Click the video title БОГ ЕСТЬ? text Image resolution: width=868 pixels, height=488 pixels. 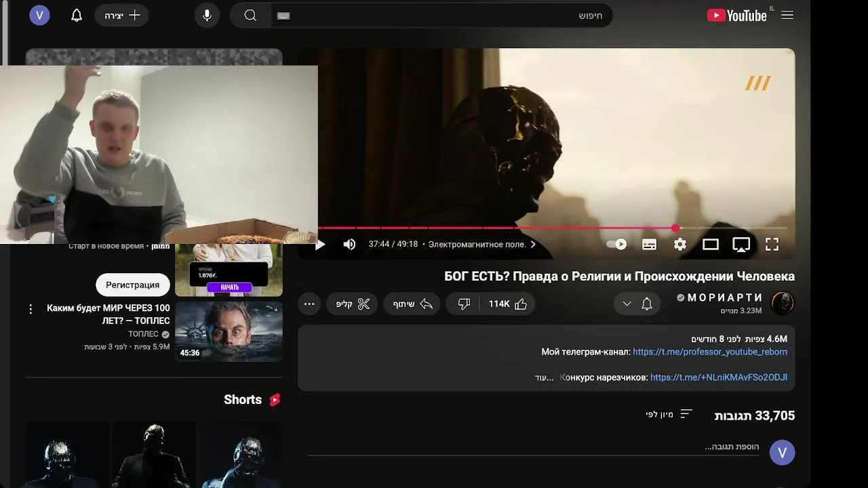[x=619, y=276]
